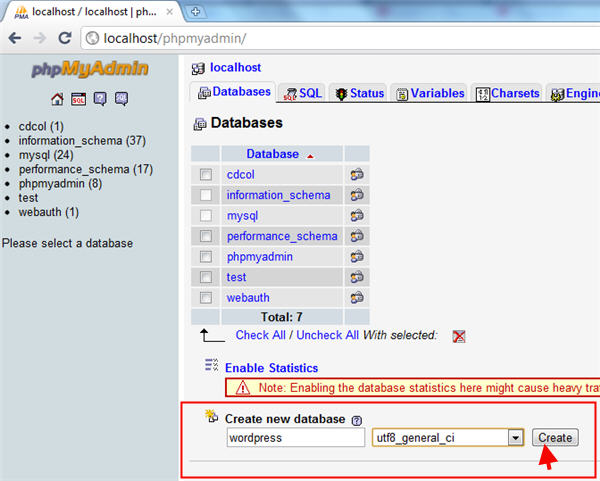
Task: Click the browser address bar showing localhost/phpmyadmin/
Action: (x=341, y=38)
